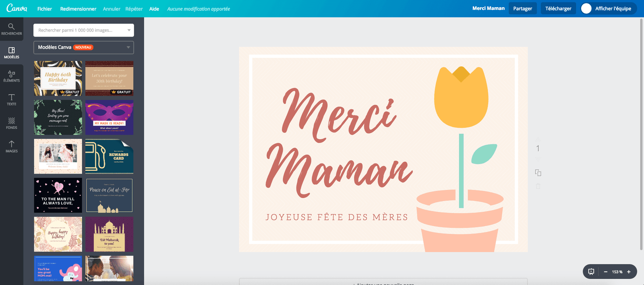Click the Télécharger button
This screenshot has height=285, width=644.
[558, 8]
